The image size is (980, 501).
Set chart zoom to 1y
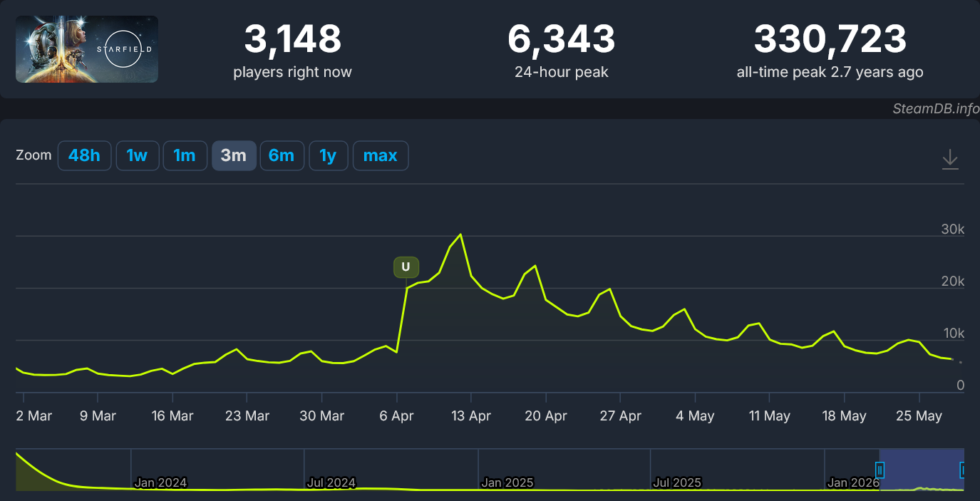pos(328,155)
